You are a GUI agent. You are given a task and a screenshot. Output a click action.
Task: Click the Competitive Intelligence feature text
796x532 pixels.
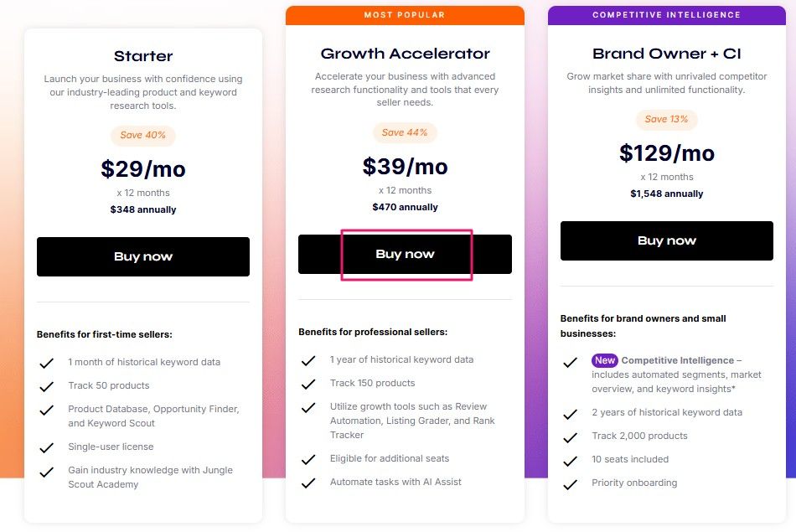(x=678, y=360)
